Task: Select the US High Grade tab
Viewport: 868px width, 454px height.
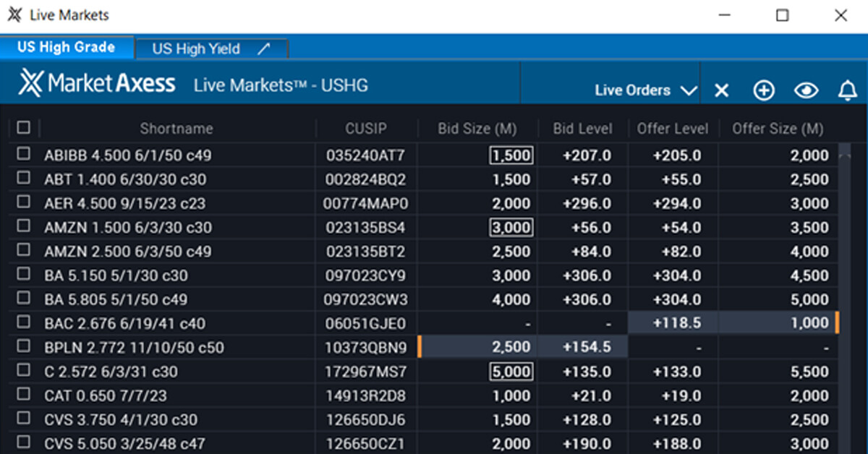Action: [x=67, y=46]
